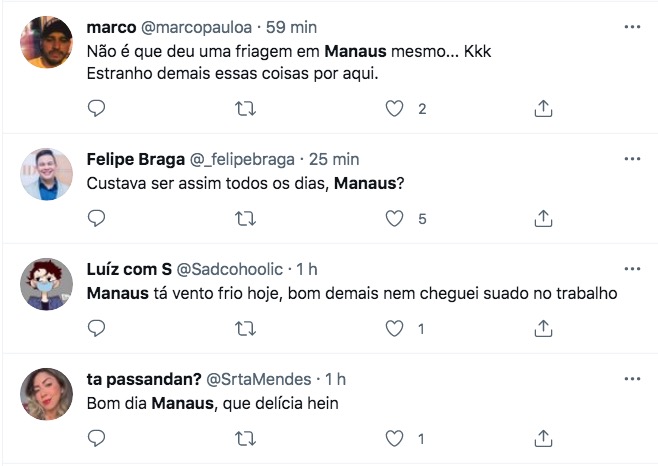Open more options on Luíz com S's tweet
This screenshot has width=658, height=466.
(631, 269)
